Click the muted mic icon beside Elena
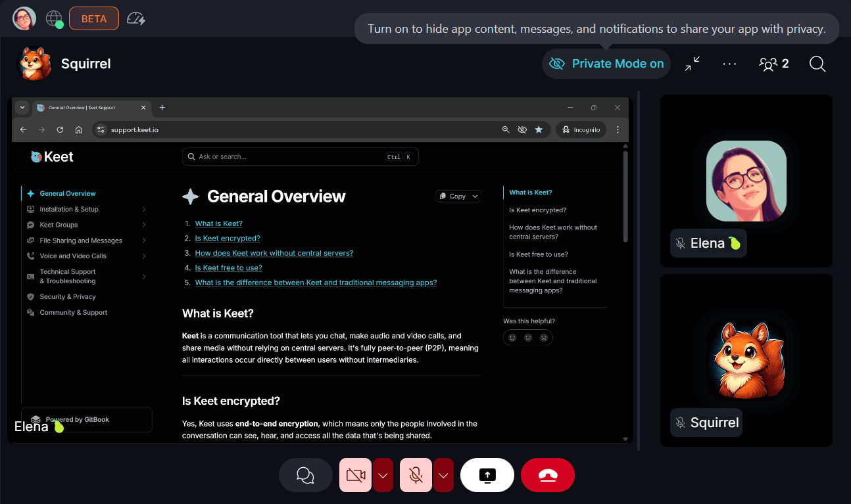This screenshot has width=851, height=504. pos(681,243)
